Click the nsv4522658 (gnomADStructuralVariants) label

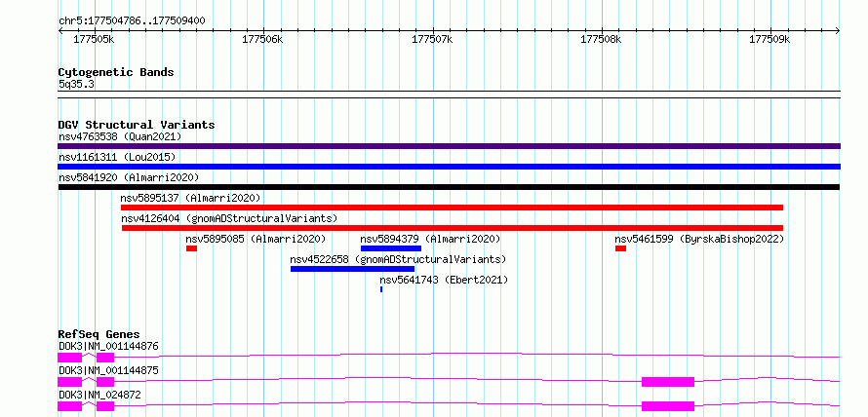click(398, 259)
